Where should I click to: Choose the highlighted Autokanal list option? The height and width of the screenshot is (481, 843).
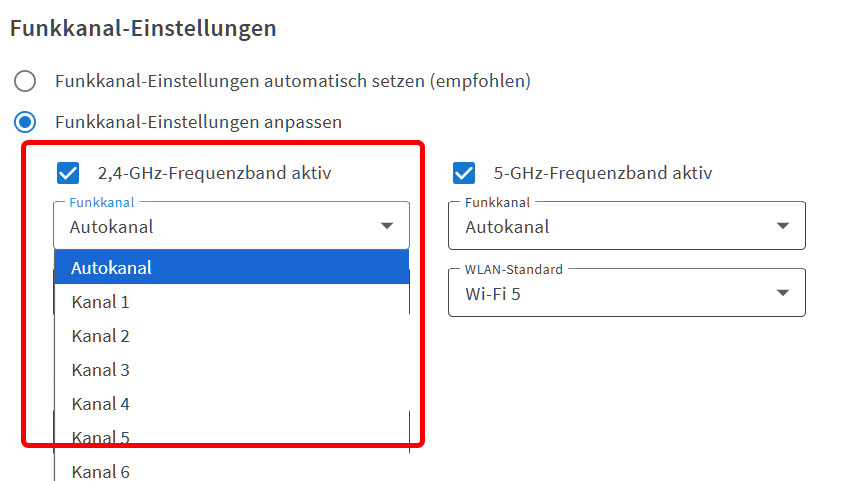click(232, 267)
